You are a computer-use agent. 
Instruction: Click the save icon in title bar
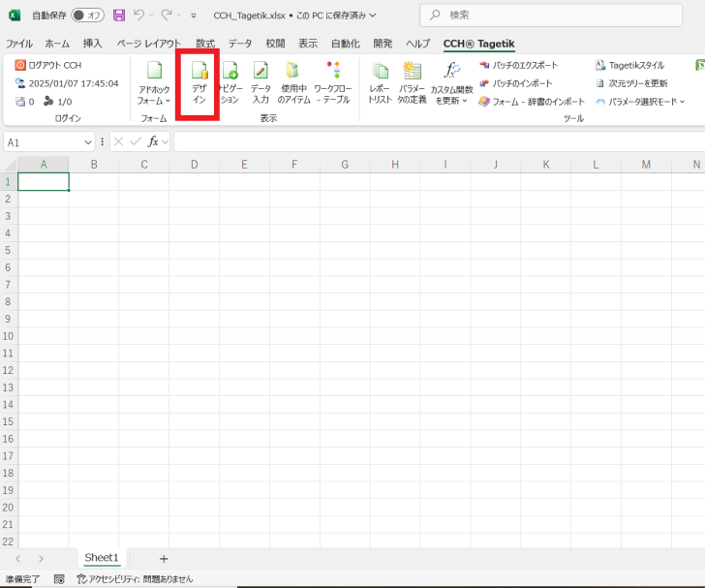(119, 15)
